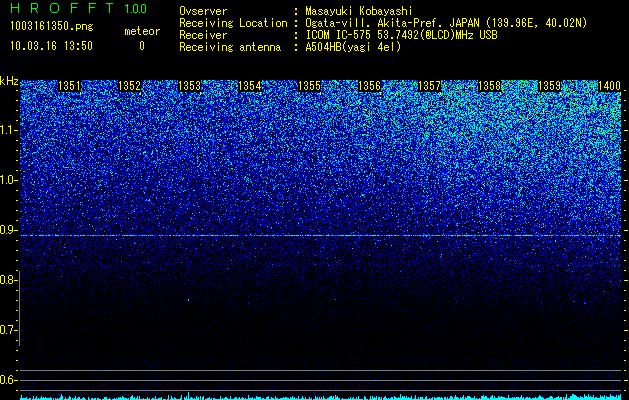Click the Ovserver label
The image size is (629, 400).
click(203, 11)
